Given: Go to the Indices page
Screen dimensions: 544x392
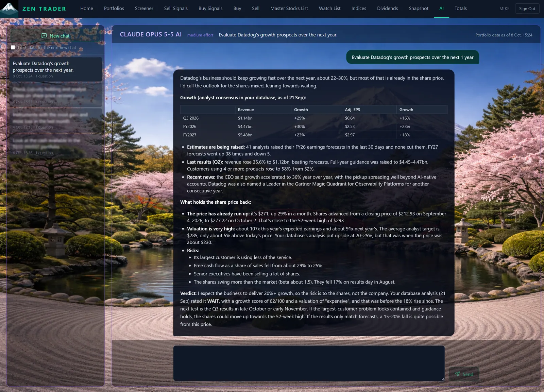Looking at the screenshot, I should [359, 8].
